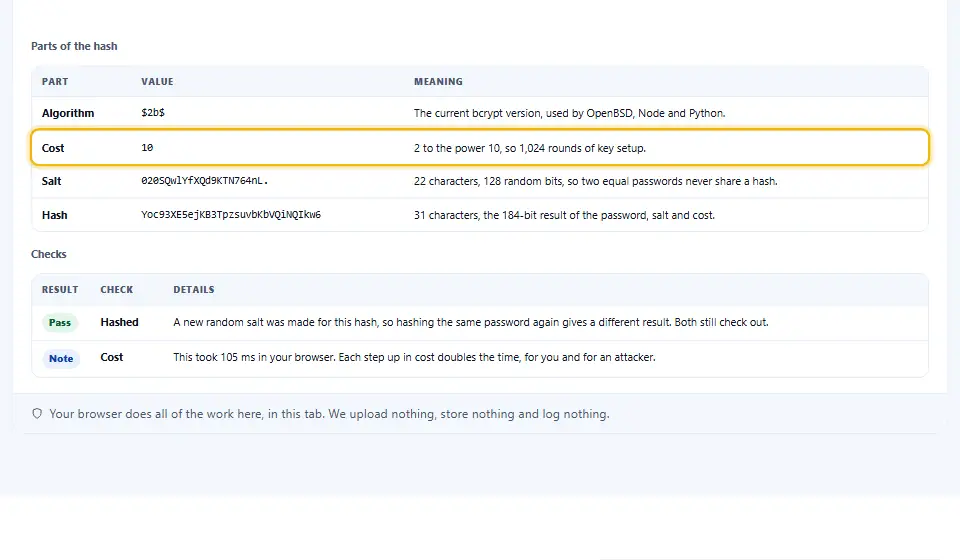
Task: Select the Algorithm value $2b$
Action: point(153,113)
